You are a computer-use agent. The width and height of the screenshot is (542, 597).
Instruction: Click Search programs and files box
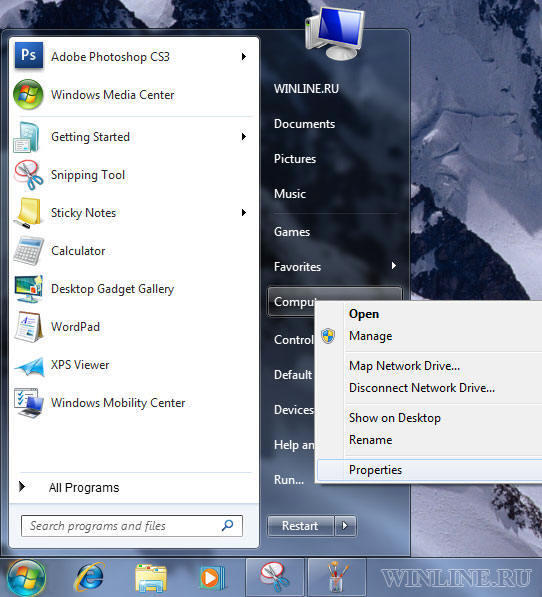pos(132,526)
